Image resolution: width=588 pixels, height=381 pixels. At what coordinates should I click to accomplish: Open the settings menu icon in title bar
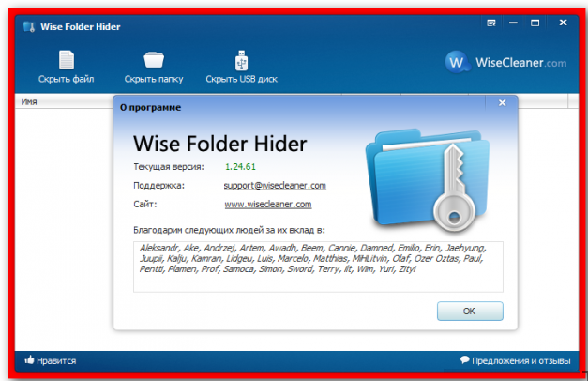click(491, 23)
